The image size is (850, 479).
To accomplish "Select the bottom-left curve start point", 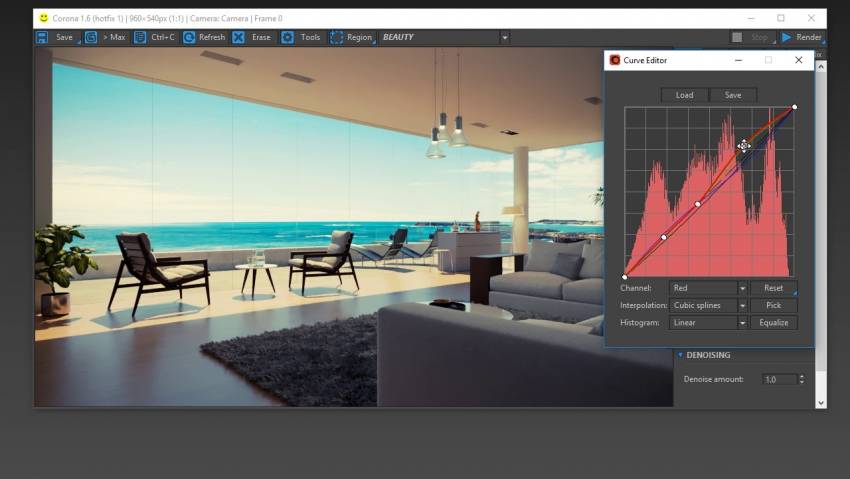I will coord(624,277).
